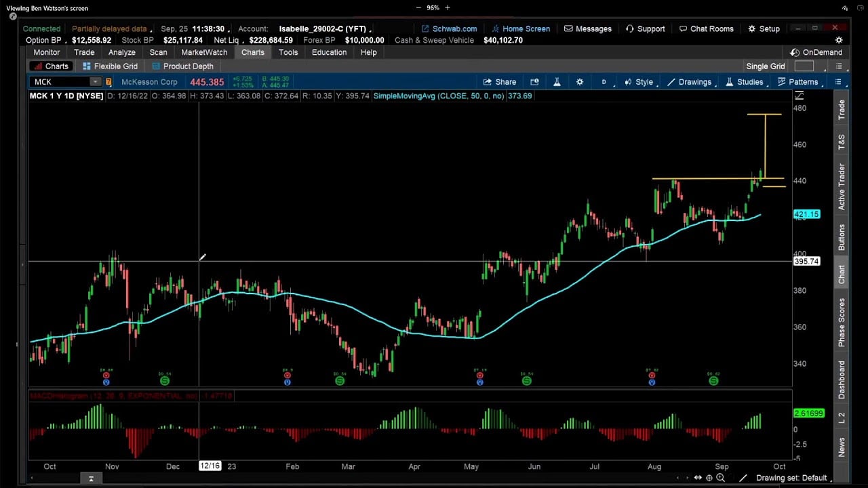868x488 pixels.
Task: Open the Single Grid layout menu icon
Action: click(839, 66)
